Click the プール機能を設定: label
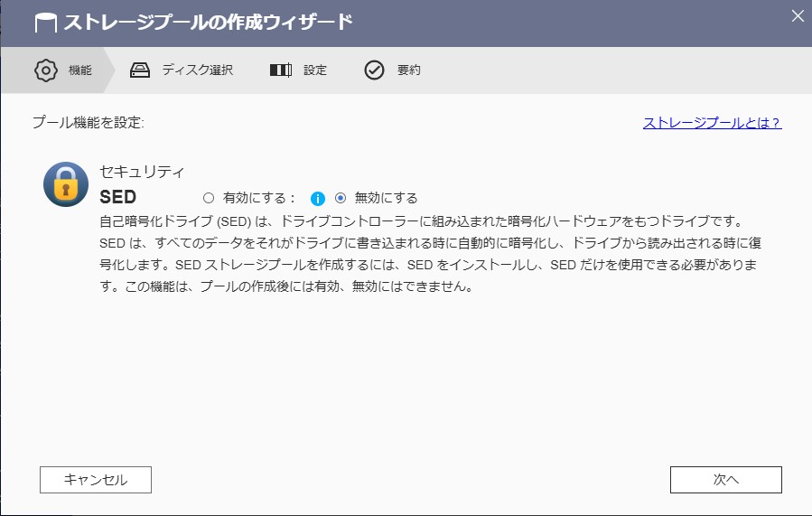Screen dimensions: 812x516 (x=88, y=123)
